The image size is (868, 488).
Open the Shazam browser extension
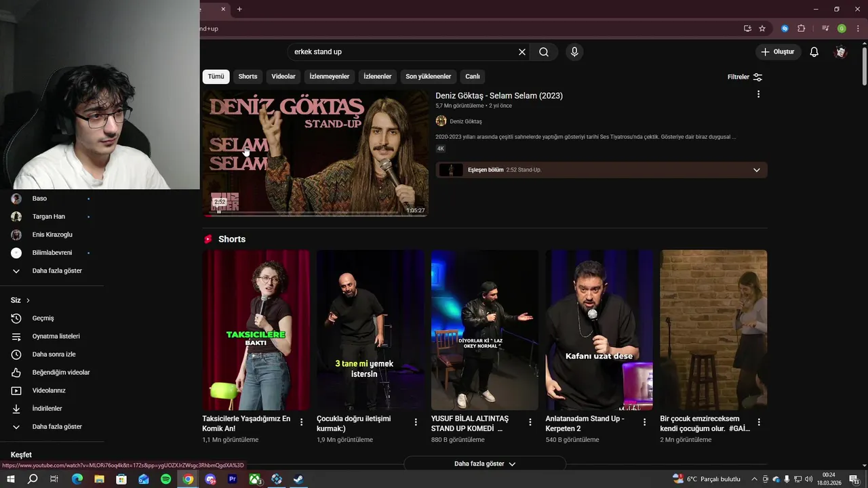coord(785,28)
